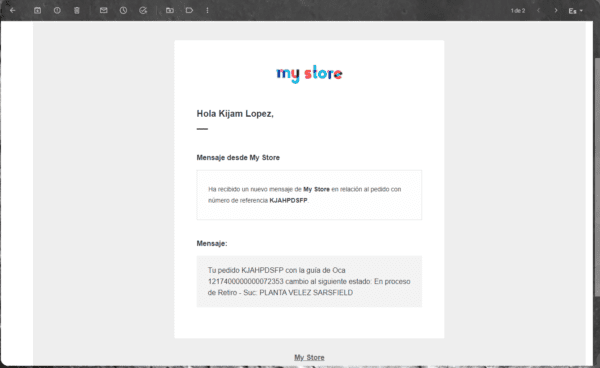Archive this email
The height and width of the screenshot is (368, 600).
point(37,10)
